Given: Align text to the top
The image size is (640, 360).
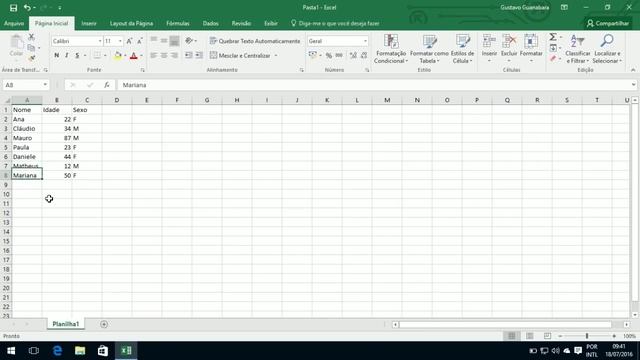Looking at the screenshot, I should (153, 40).
